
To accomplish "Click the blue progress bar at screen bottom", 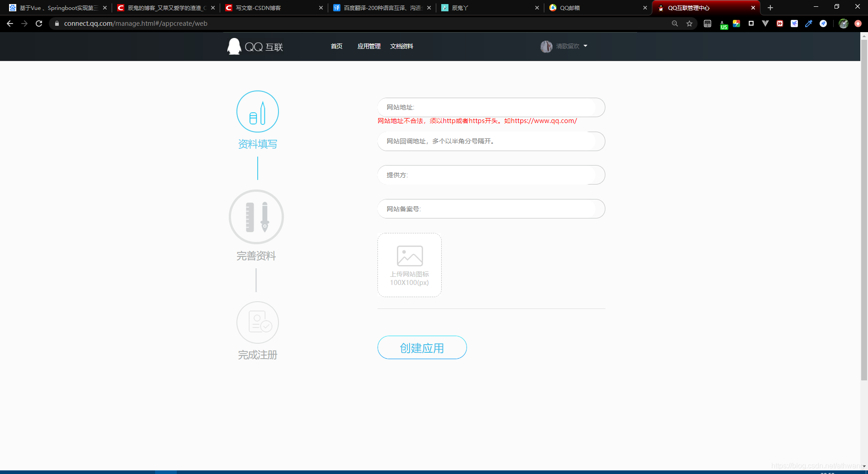I will coord(166,472).
